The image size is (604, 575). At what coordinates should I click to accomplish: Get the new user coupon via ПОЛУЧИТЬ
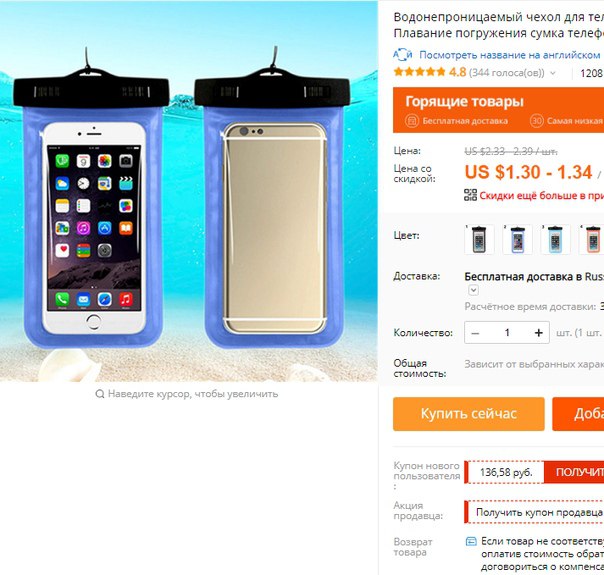[x=574, y=472]
